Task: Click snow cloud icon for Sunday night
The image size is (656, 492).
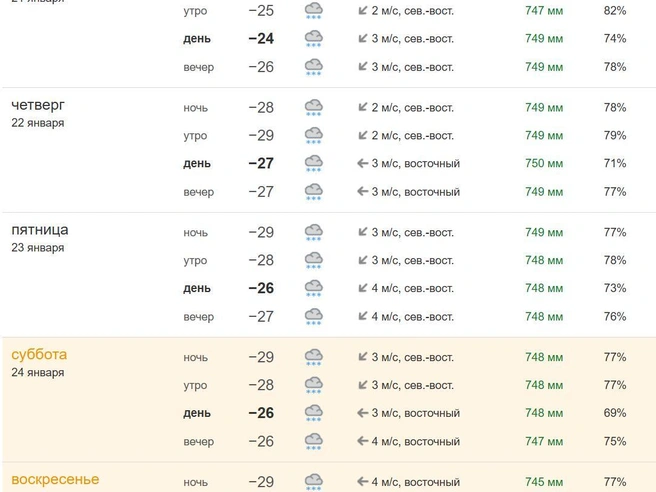Action: (313, 482)
